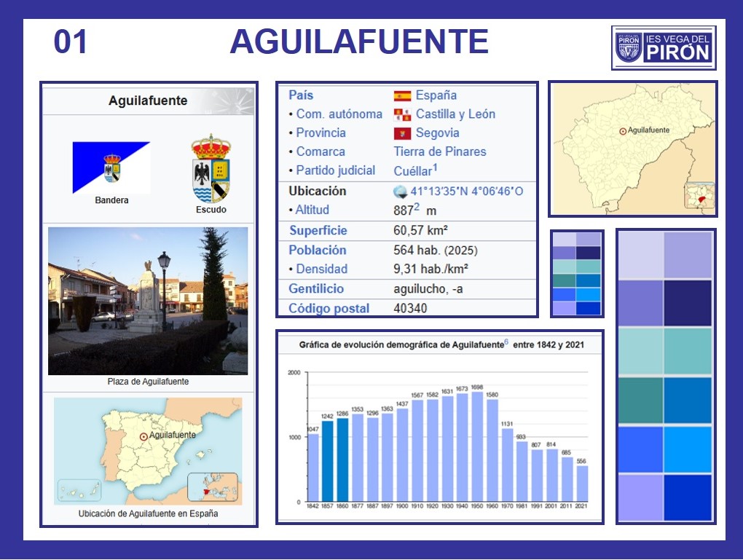Click the red marker on the Segovia province map
Image resolution: width=743 pixels, height=560 pixels.
[622, 131]
